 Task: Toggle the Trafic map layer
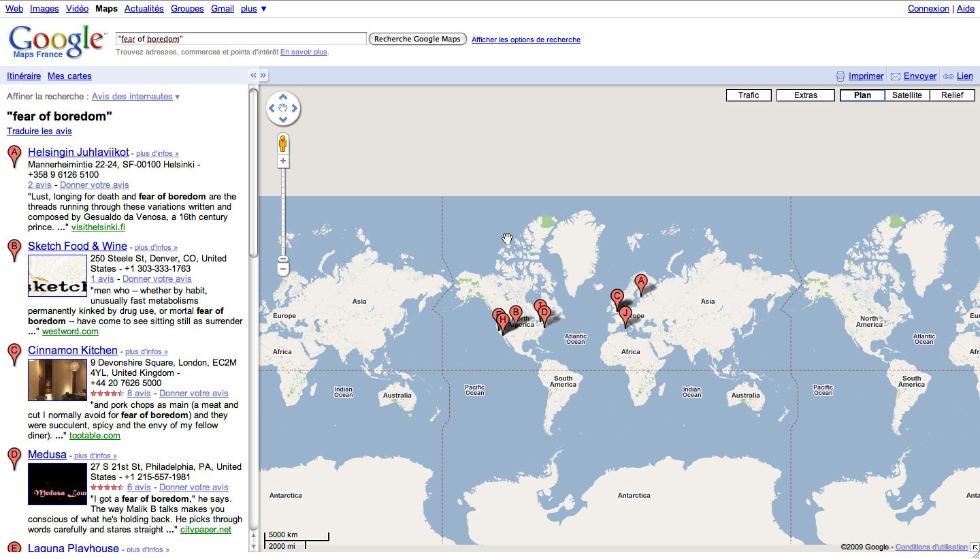(x=749, y=95)
